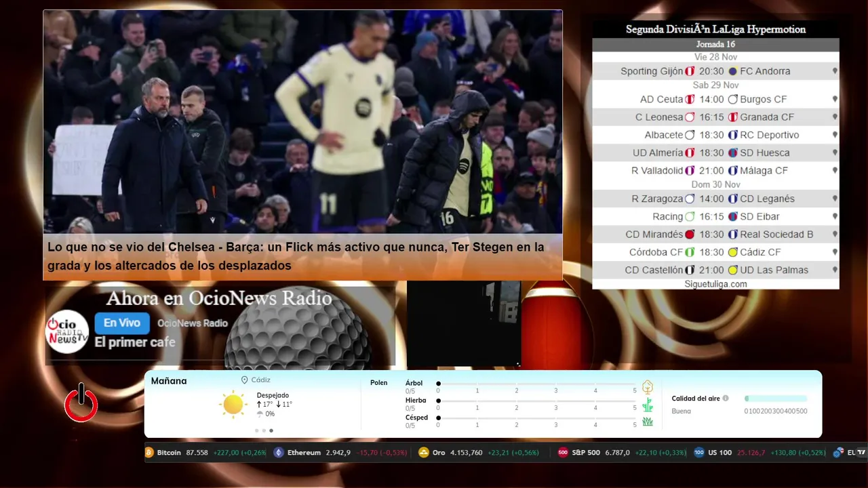Click the air quality level bar
The width and height of the screenshot is (868, 488).
tap(776, 399)
